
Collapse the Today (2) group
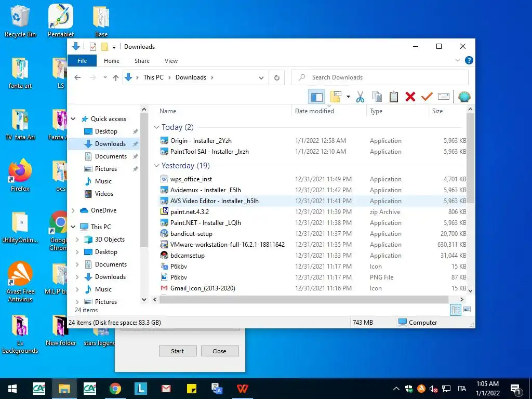156,127
